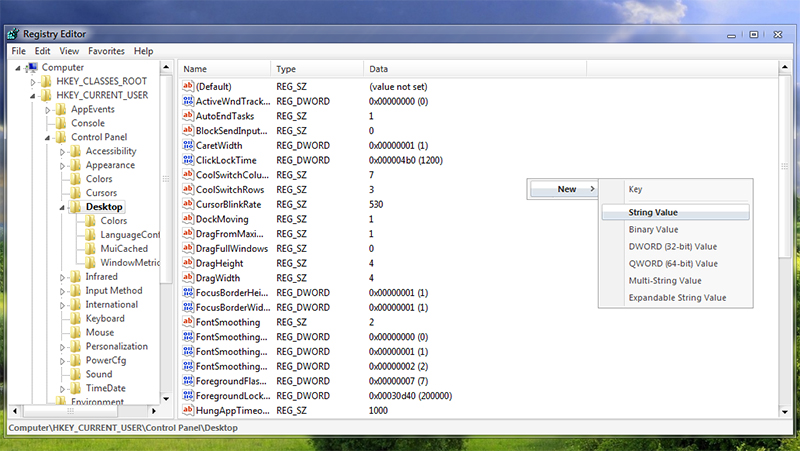Collapse the Computer root node
Screen dimensions: 800x451
18,68
